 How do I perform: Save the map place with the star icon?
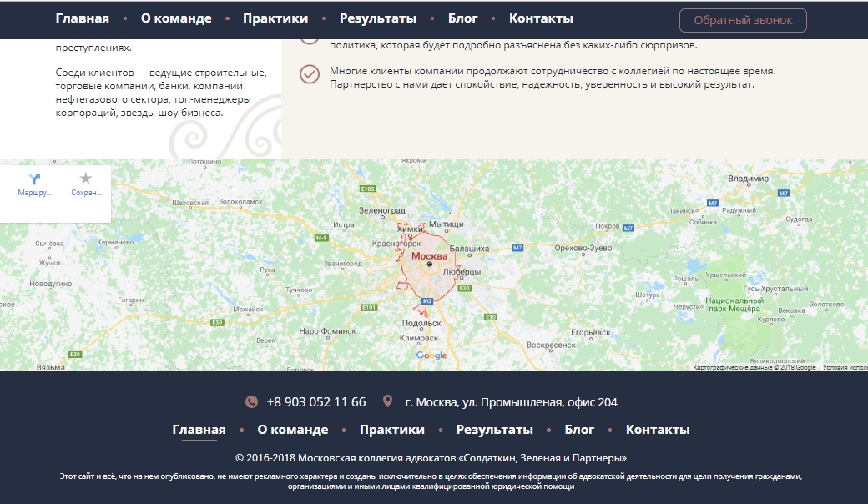[86, 178]
